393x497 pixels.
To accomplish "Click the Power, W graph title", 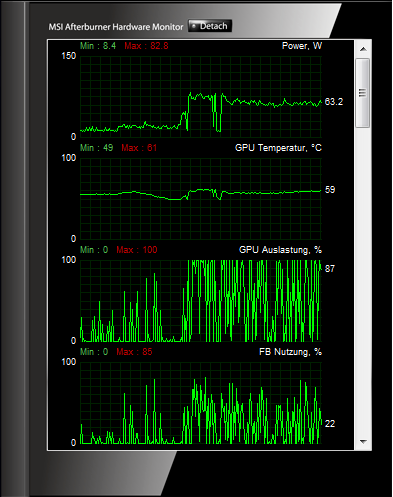I will pyautogui.click(x=302, y=46).
